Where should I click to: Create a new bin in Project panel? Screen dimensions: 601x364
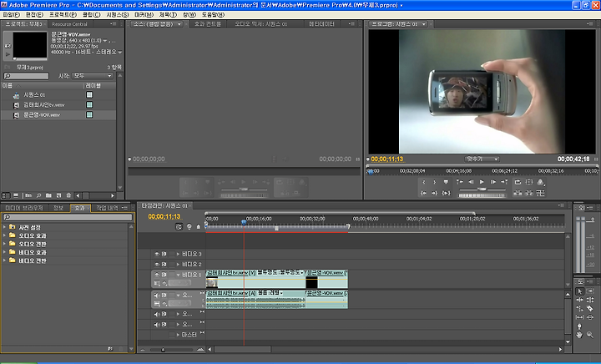pos(48,195)
